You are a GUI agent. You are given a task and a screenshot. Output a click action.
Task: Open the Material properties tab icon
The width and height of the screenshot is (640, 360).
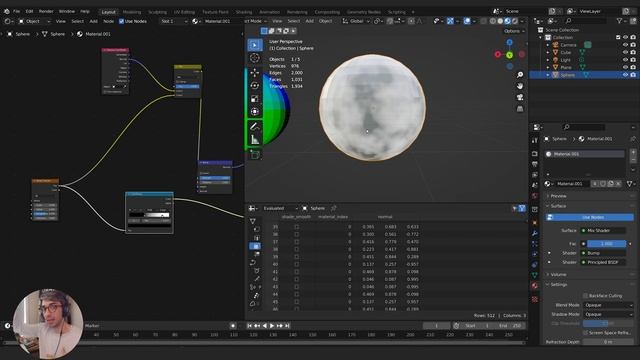(535, 286)
